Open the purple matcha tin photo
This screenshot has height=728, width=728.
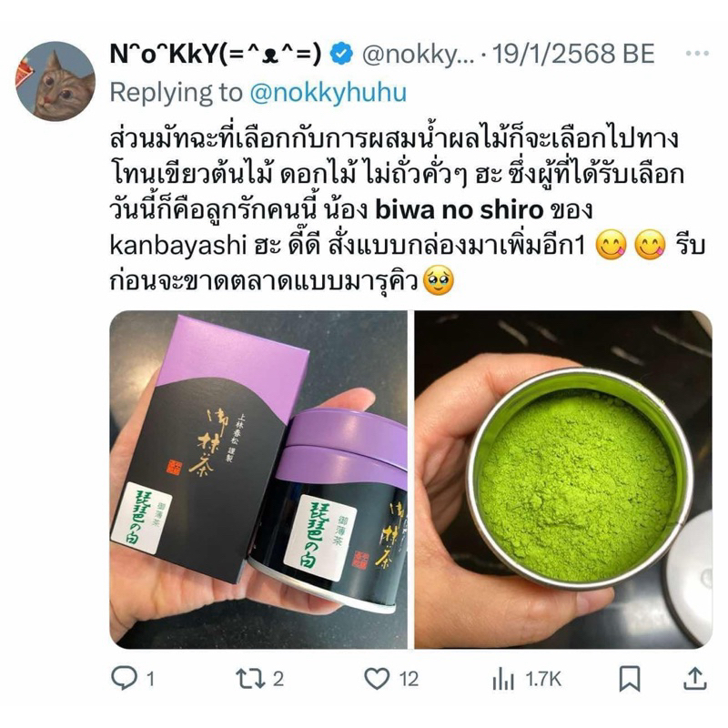pyautogui.click(x=258, y=480)
